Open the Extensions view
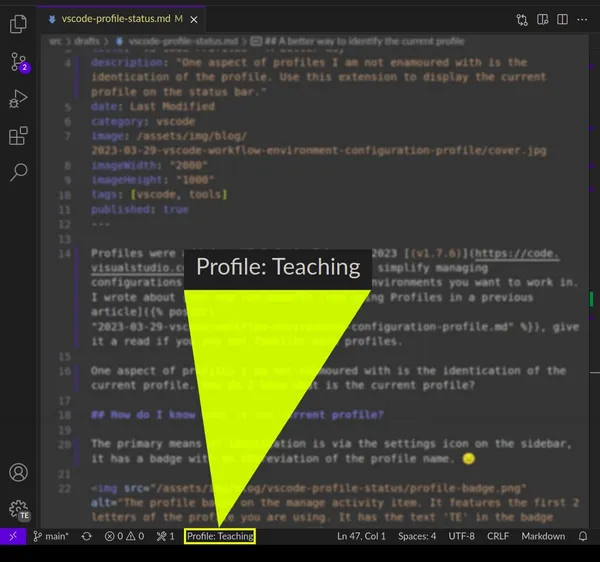 18,136
